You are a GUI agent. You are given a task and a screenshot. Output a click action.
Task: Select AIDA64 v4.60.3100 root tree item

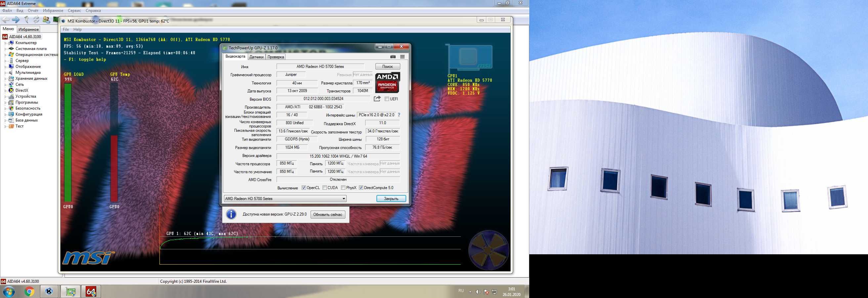25,37
